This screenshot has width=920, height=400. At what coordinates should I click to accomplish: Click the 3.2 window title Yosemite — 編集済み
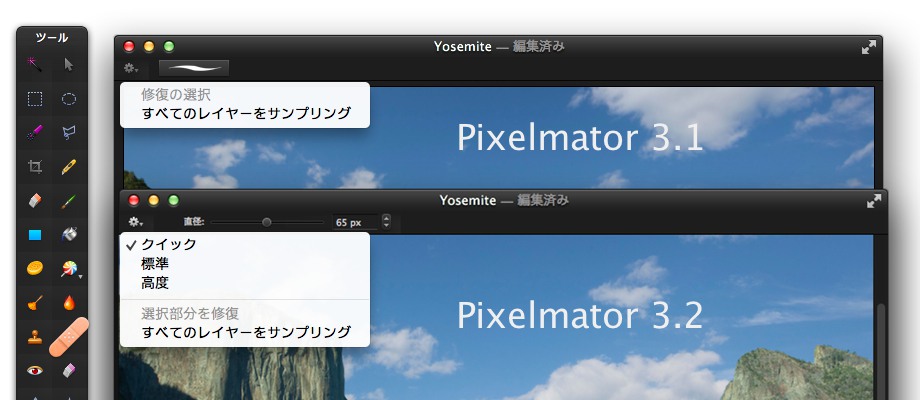[504, 201]
